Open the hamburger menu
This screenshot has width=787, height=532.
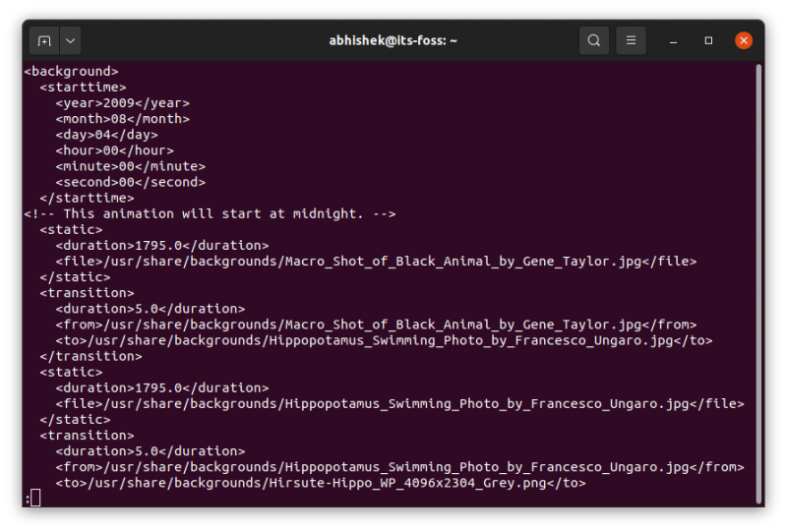point(631,40)
